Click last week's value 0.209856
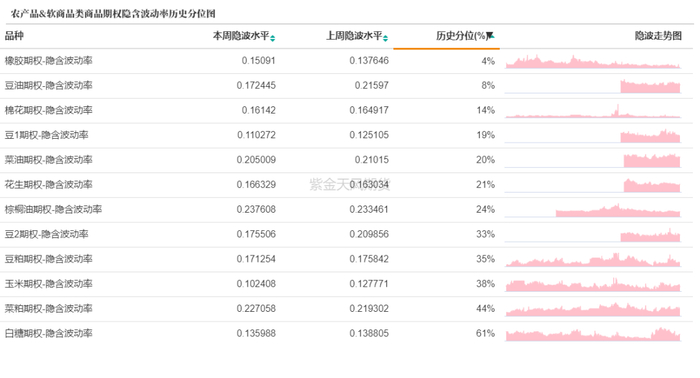The height and width of the screenshot is (378, 700). tap(369, 234)
